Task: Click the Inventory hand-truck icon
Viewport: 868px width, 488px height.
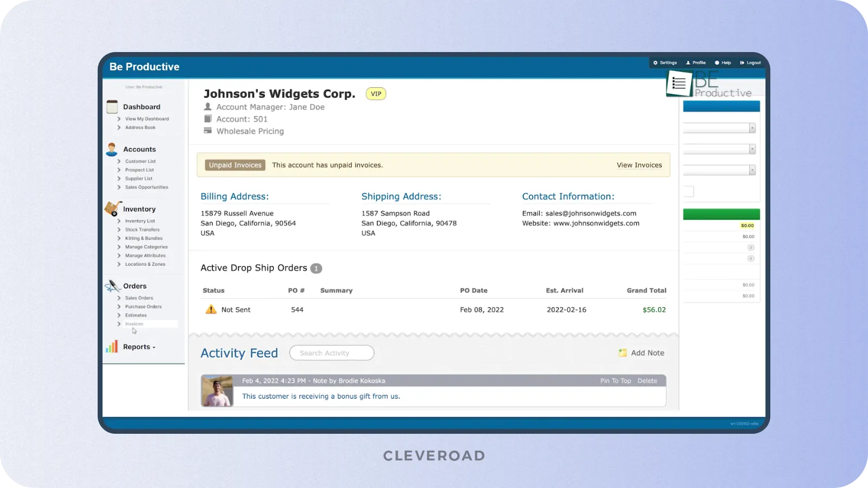Action: [x=112, y=208]
